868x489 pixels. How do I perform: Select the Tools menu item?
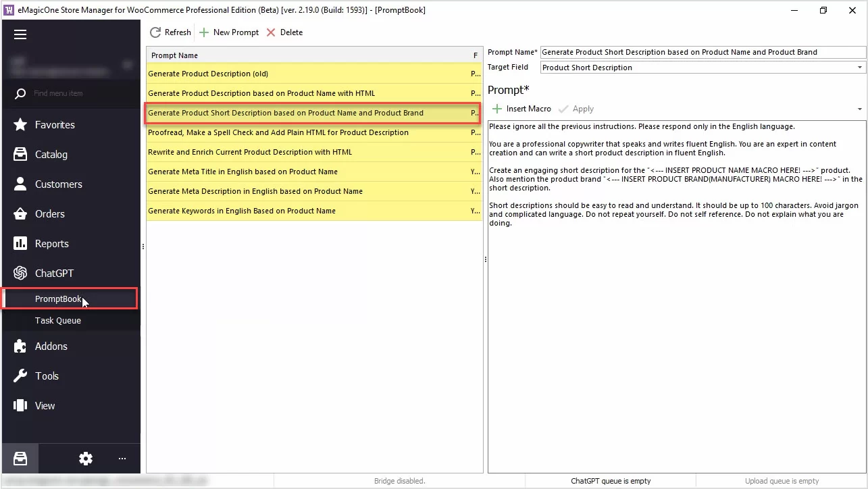(47, 376)
